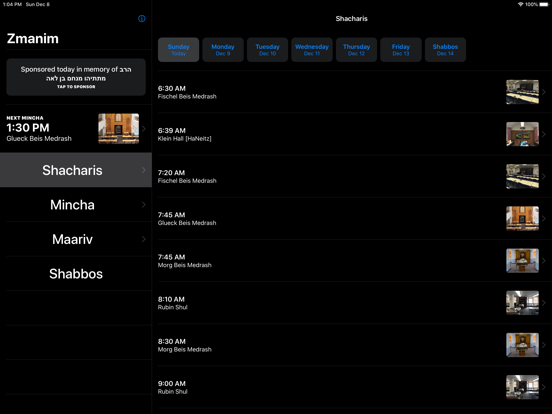Open the Glueck Beis Medrash thumbnail in Next Mincha
Image resolution: width=552 pixels, height=414 pixels.
pos(118,128)
